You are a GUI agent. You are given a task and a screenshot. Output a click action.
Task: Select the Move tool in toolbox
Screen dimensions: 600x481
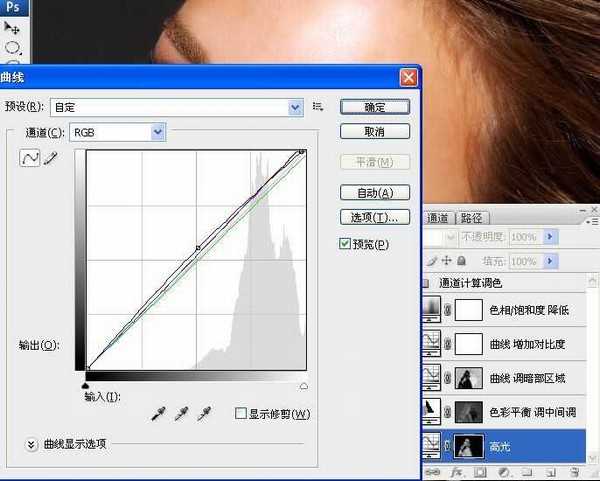click(x=13, y=28)
